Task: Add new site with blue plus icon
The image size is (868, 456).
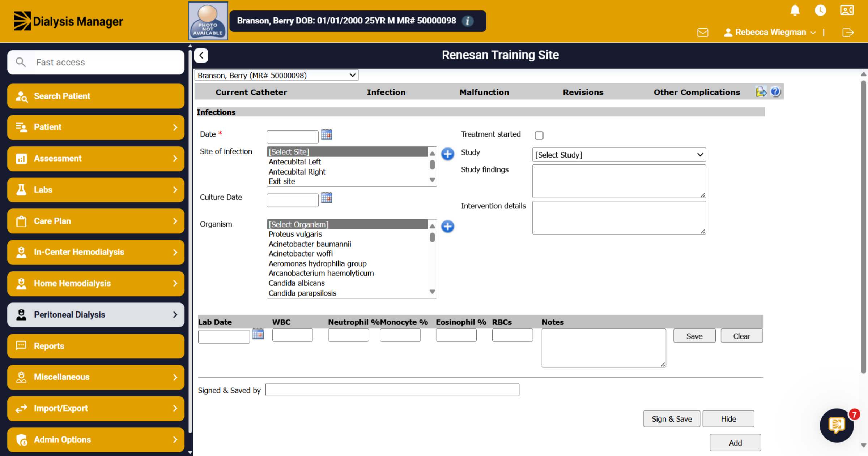Action: (x=447, y=154)
